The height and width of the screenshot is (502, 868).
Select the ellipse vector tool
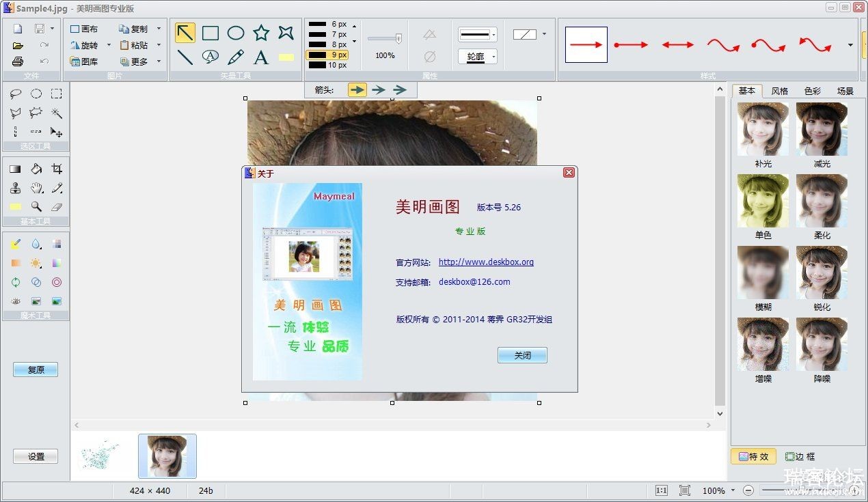click(x=236, y=33)
